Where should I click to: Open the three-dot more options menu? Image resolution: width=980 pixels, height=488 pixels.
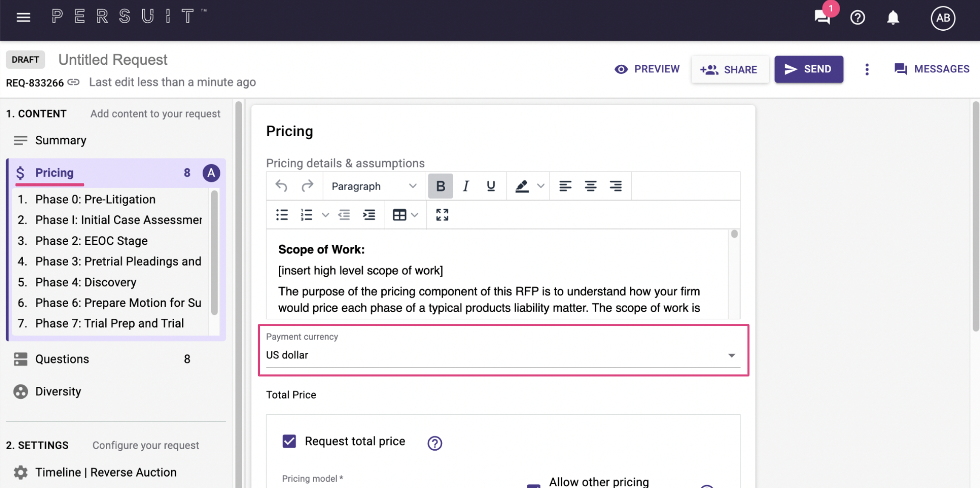point(867,70)
